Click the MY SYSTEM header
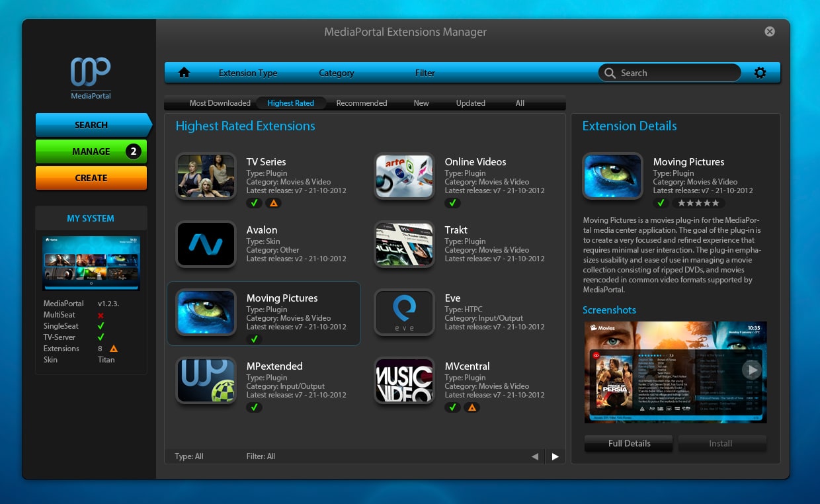Viewport: 820px width, 504px height. (x=91, y=218)
